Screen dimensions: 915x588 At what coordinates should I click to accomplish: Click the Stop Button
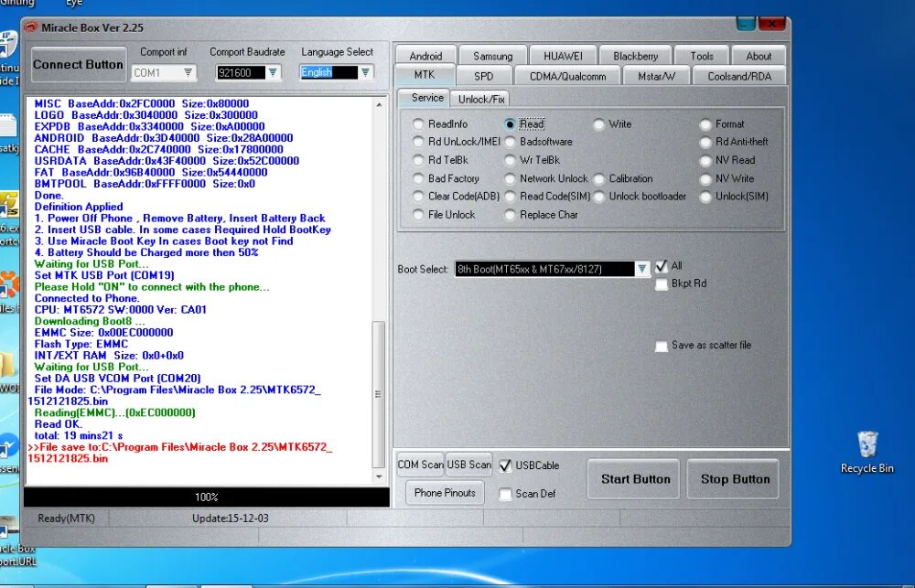(x=734, y=479)
